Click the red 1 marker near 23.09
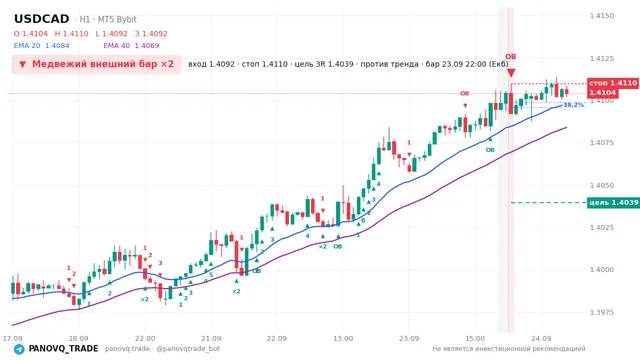Screen dimensions: 640x360 click(409, 142)
